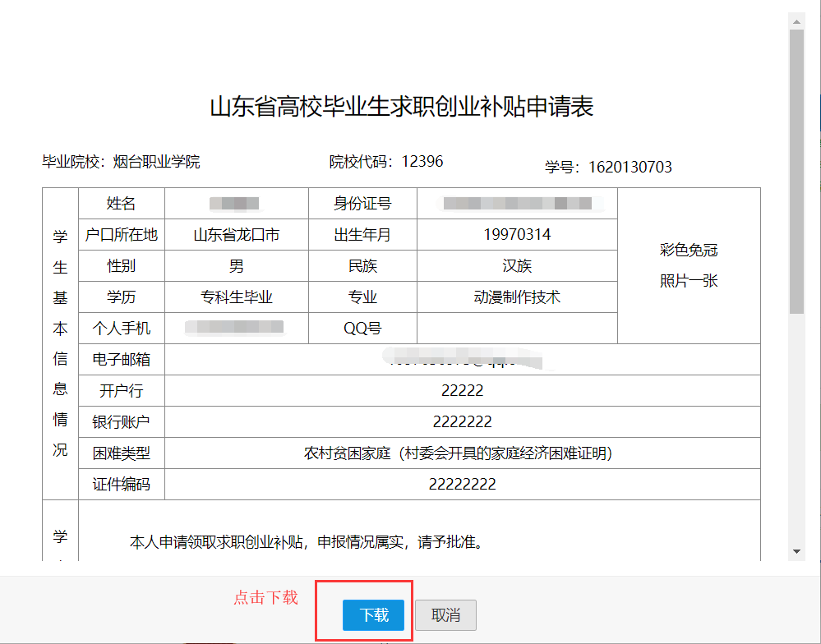Select the form title 山东省高校毕业生求职创业补贴申请表
Screen dimensions: 821x644
point(402,108)
